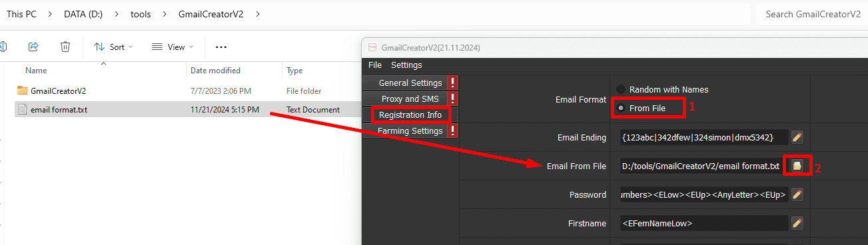Screen dimensions: 868x245
Task: Select the 'Random with Names' radio option
Action: pos(662,89)
